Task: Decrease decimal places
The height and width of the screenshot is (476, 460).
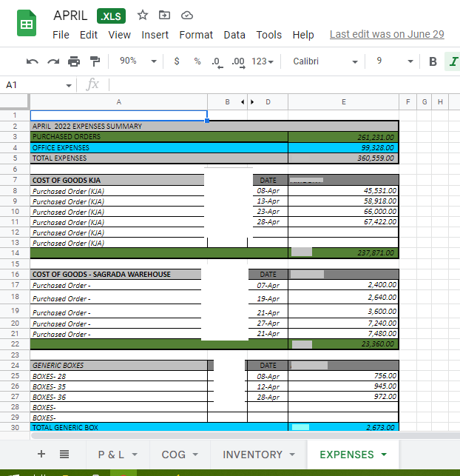Action: click(x=217, y=62)
